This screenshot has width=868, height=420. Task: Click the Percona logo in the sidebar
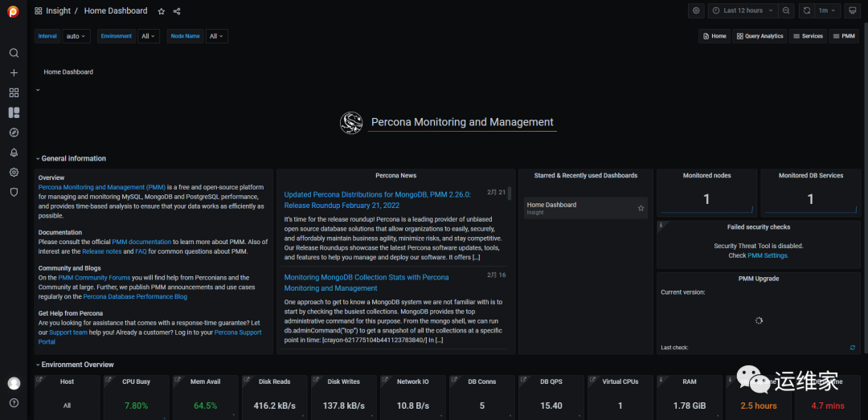coord(14,11)
